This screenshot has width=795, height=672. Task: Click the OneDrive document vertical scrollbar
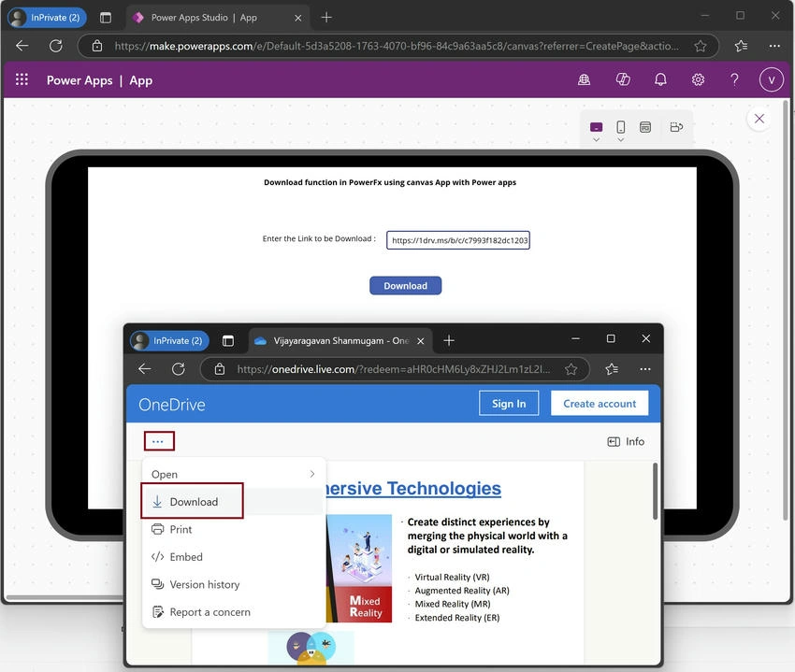[655, 492]
